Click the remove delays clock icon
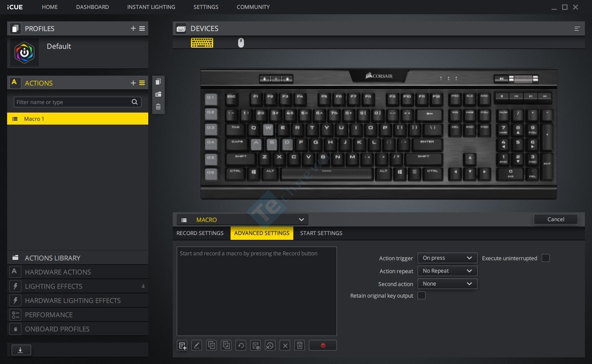 tap(270, 345)
